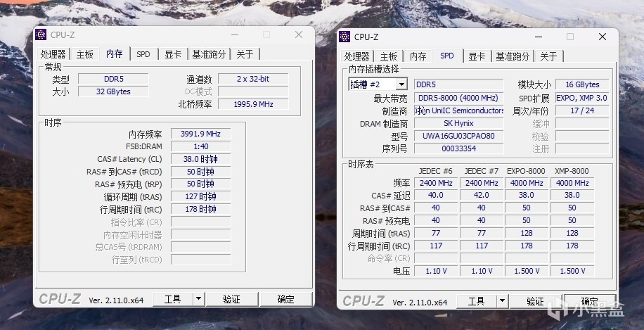Minimize the left CPU-Z window

[x=235, y=35]
